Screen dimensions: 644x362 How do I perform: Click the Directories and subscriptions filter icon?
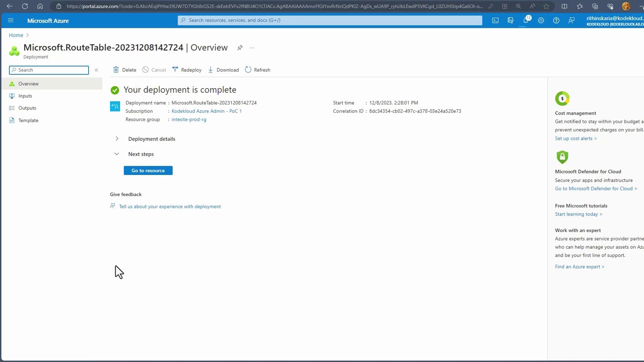[x=511, y=20]
